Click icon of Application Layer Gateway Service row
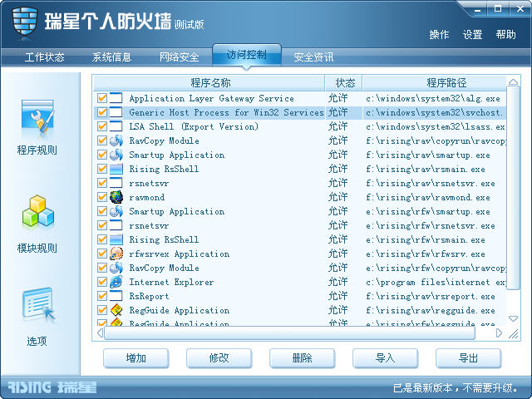This screenshot has width=532, height=399. point(116,98)
